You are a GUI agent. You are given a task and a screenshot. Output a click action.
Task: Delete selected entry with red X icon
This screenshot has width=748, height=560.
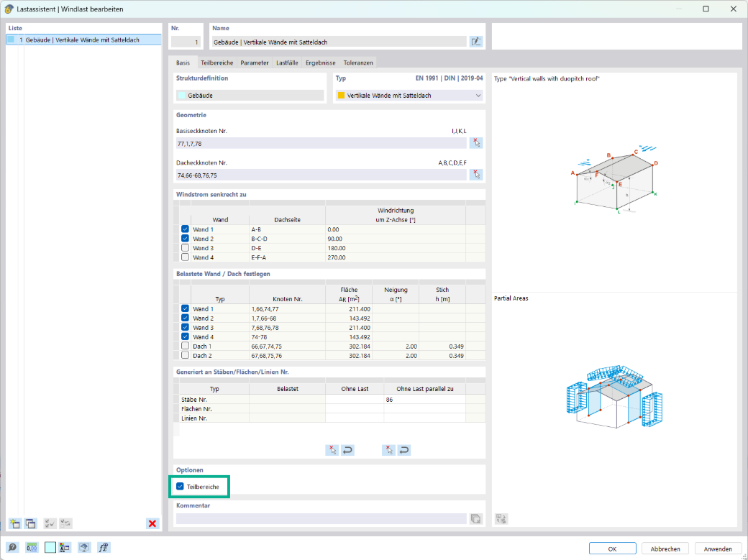(152, 523)
